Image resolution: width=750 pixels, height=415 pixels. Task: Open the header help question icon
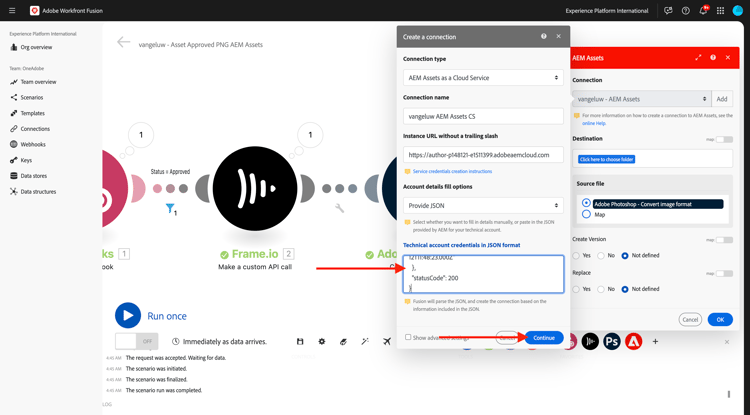(685, 11)
